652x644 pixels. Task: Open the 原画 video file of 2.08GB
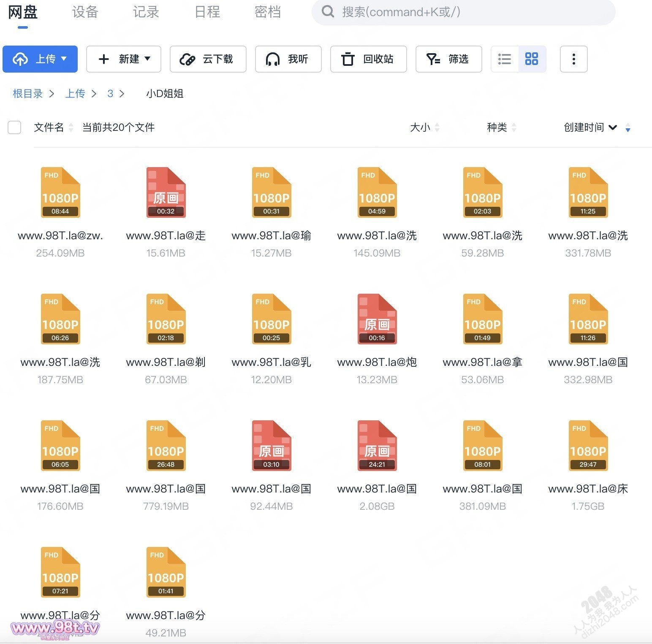coord(377,446)
